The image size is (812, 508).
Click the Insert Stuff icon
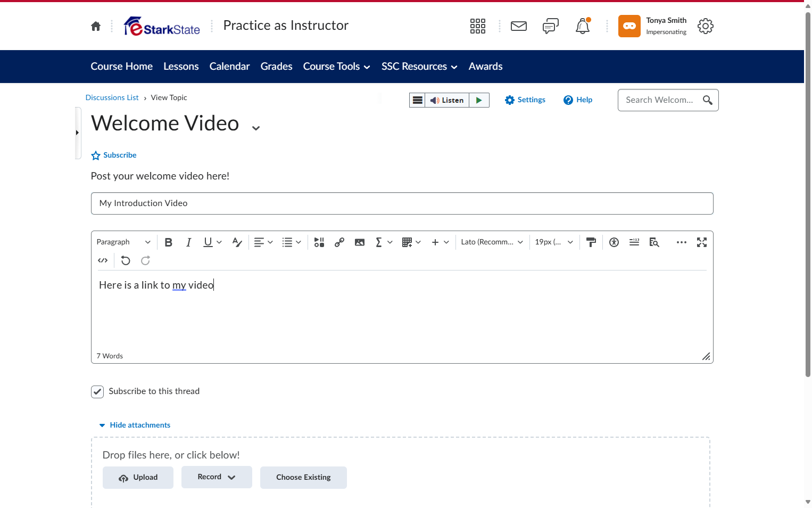pos(319,242)
